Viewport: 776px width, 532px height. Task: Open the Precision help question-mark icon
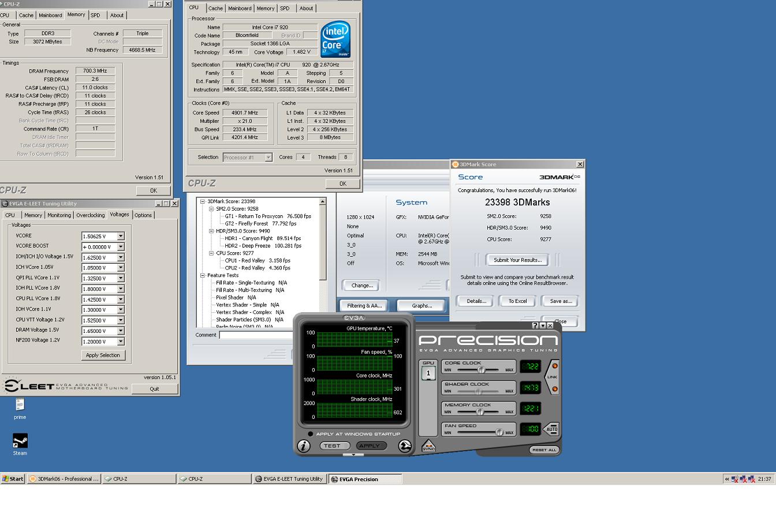535,325
